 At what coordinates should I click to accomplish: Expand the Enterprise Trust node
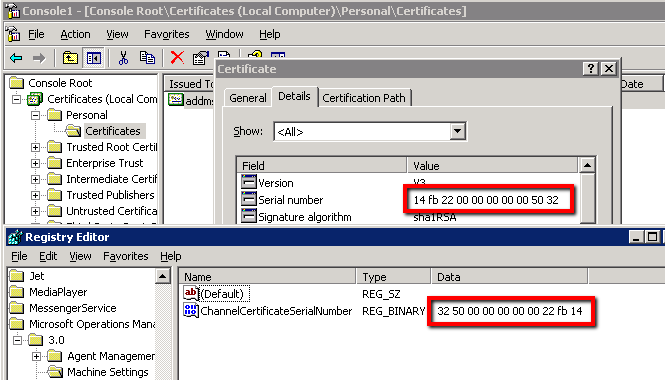pos(36,163)
